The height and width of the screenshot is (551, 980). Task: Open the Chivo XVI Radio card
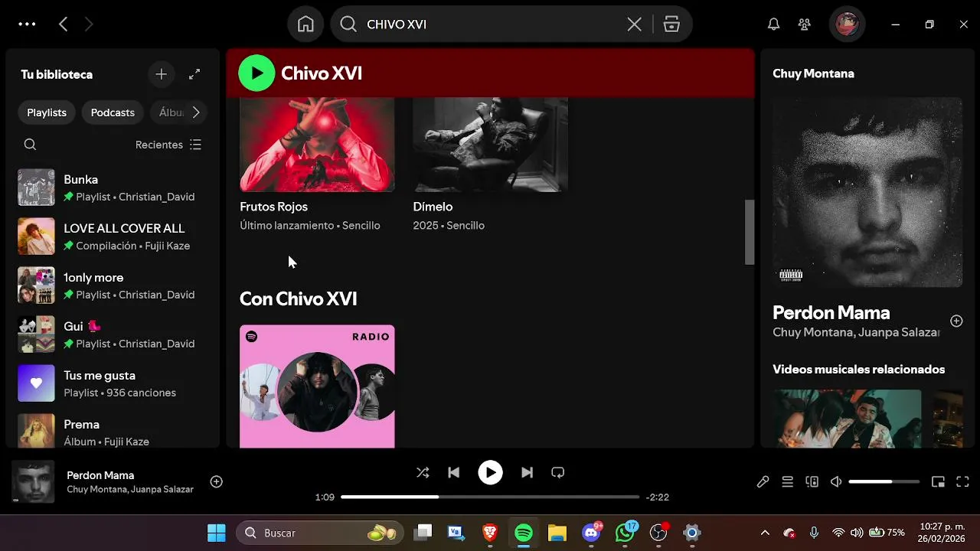click(x=317, y=386)
